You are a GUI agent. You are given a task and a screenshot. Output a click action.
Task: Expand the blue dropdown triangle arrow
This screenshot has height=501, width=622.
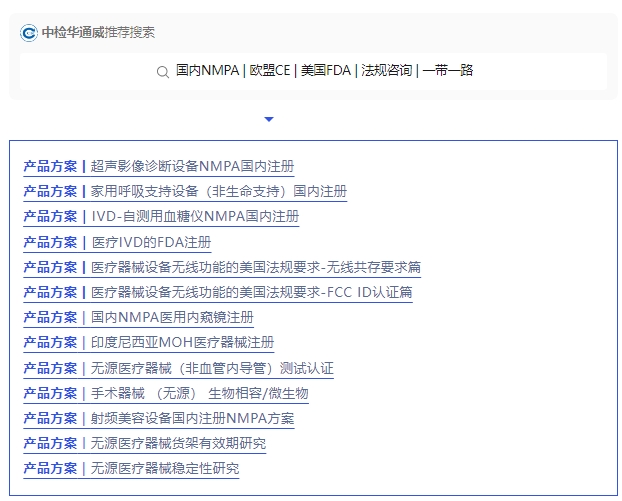[269, 119]
